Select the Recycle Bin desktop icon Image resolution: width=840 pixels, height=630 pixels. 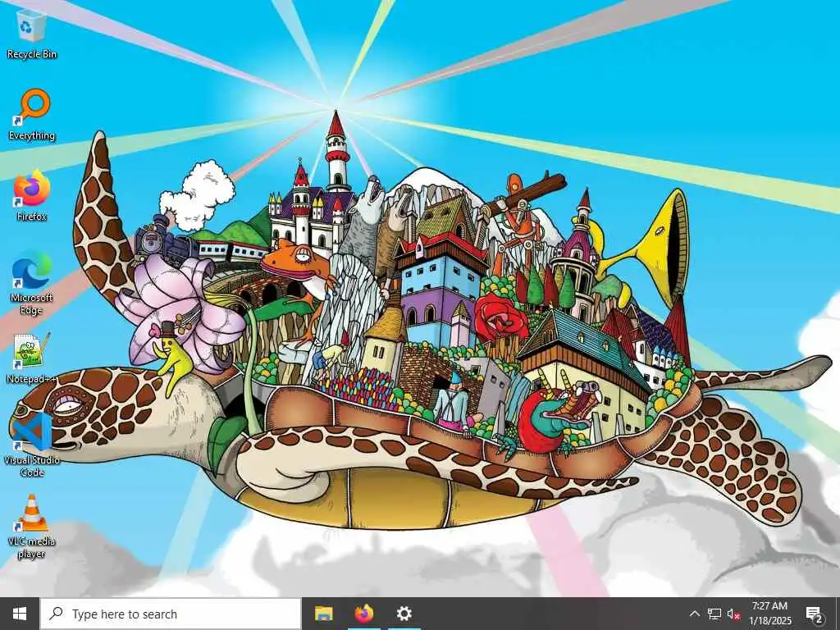click(32, 34)
